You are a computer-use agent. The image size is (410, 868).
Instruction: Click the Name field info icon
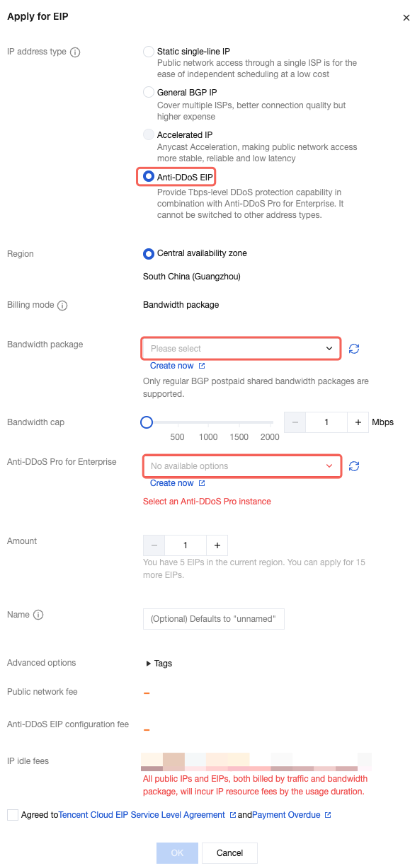[x=38, y=615]
